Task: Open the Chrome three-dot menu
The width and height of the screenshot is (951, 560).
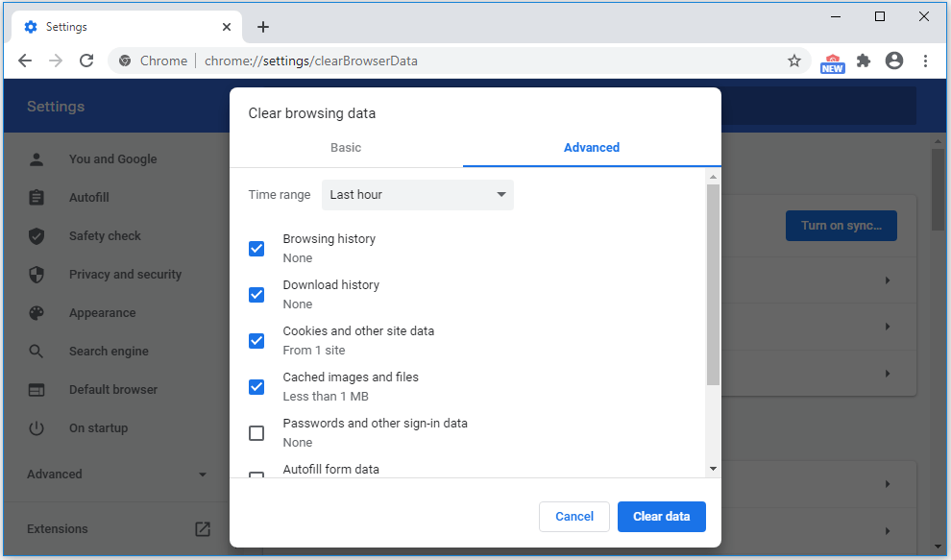Action: (x=925, y=61)
